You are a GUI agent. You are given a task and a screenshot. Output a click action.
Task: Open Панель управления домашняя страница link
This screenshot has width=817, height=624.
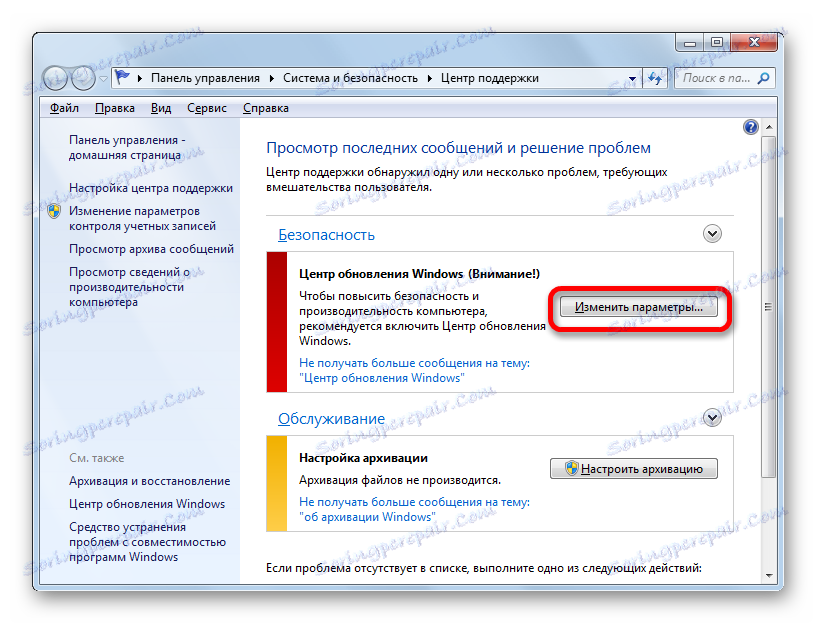pos(127,147)
